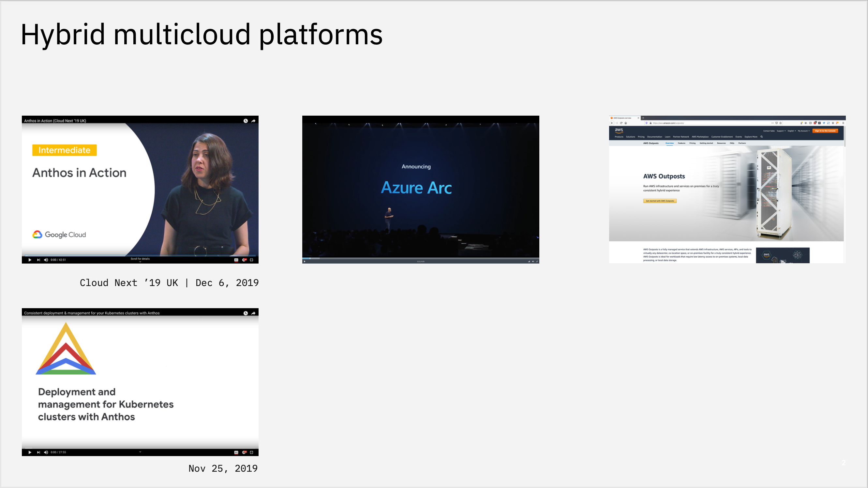Open quality bars icon on Azure Arc video

coord(529,261)
